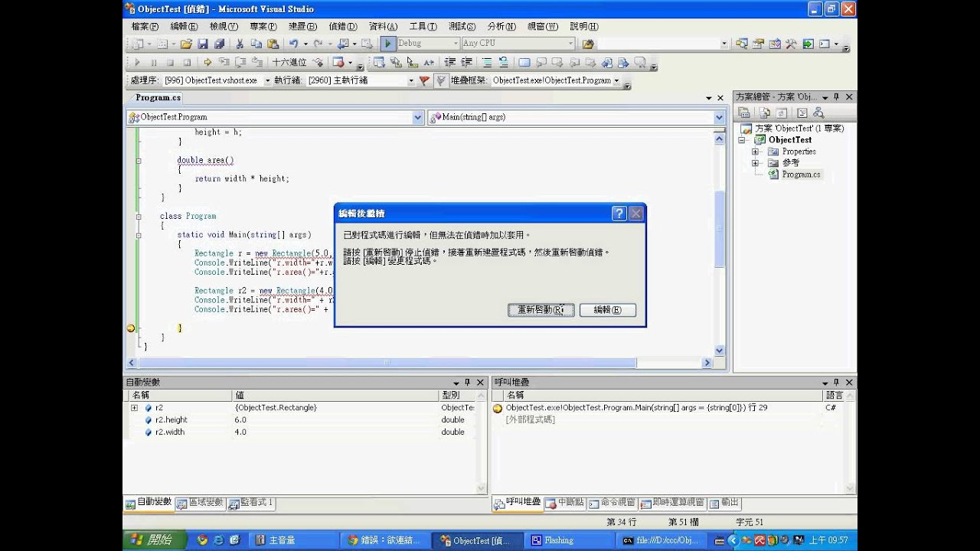980x551 pixels.
Task: Switch to the 輸出 output tab
Action: [725, 503]
